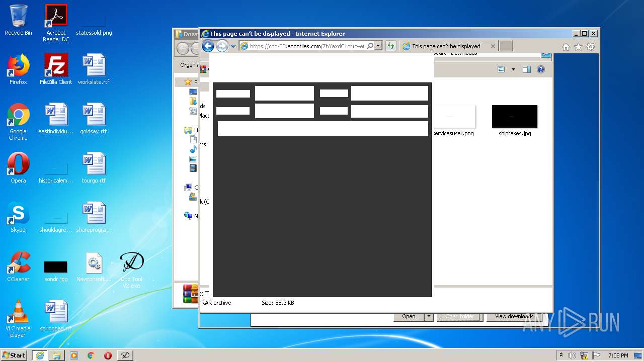This screenshot has width=644, height=362.
Task: Expand the address bar autocomplete dropdown
Action: coord(378,46)
